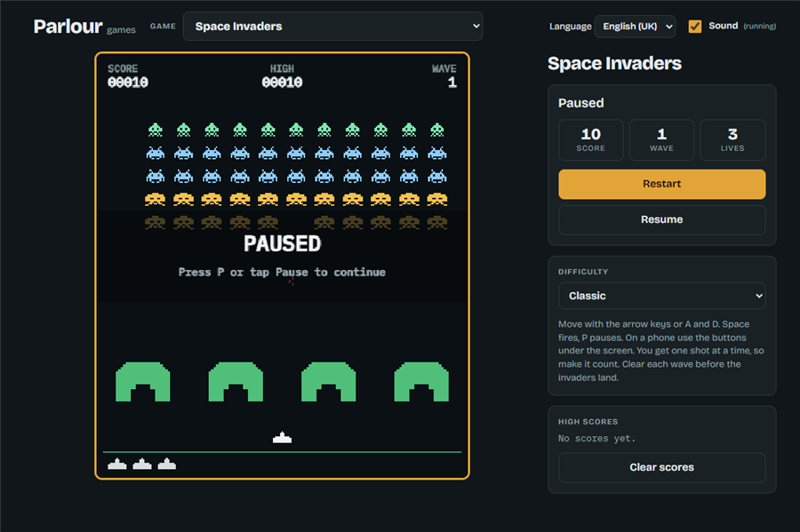Click the first green shield bunker on the left

[143, 382]
